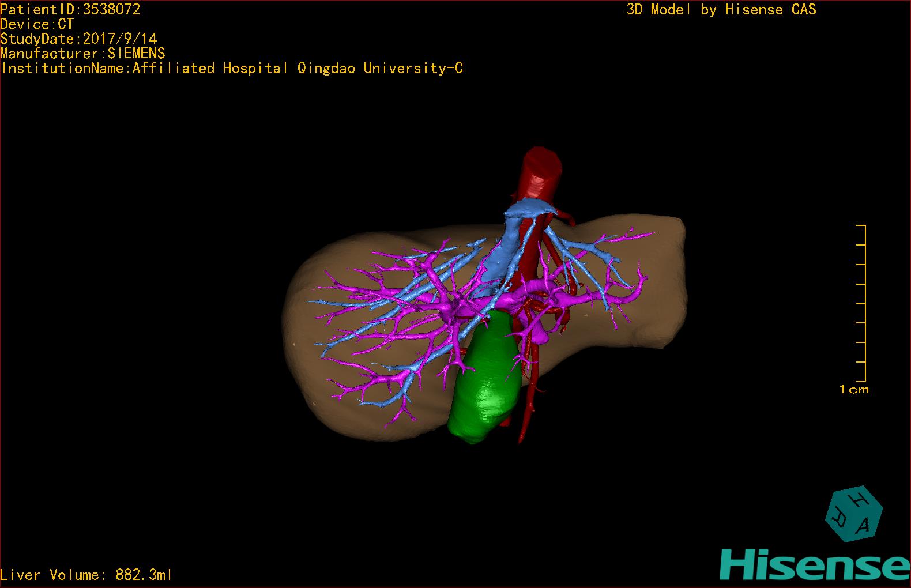This screenshot has width=911, height=588.
Task: Click the Liver Volume: 882.3ml readout
Action: tap(86, 575)
